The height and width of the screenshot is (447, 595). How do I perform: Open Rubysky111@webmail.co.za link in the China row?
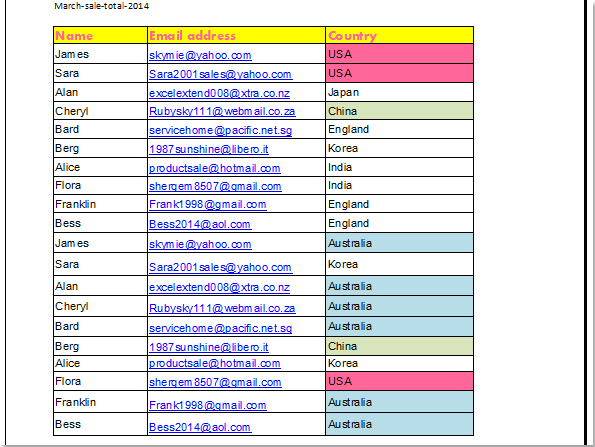(x=222, y=111)
